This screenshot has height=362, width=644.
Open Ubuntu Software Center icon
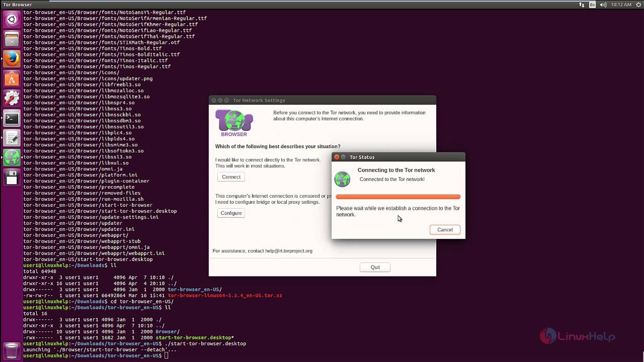pyautogui.click(x=12, y=79)
